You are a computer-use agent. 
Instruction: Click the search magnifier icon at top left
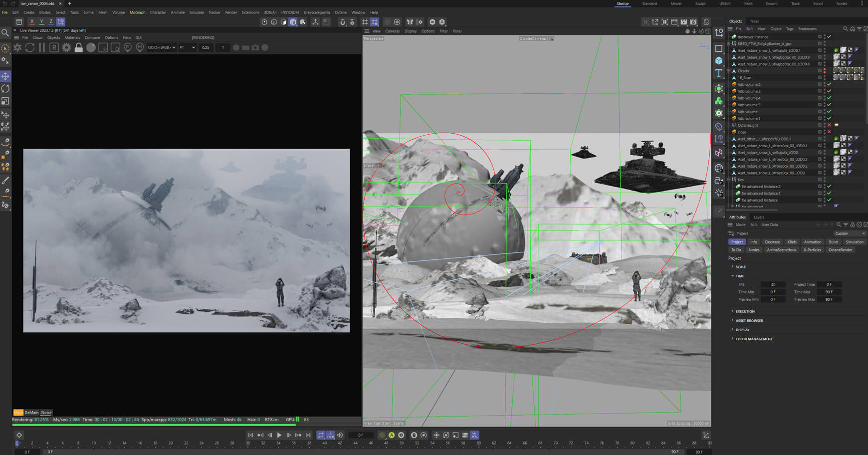click(x=5, y=33)
